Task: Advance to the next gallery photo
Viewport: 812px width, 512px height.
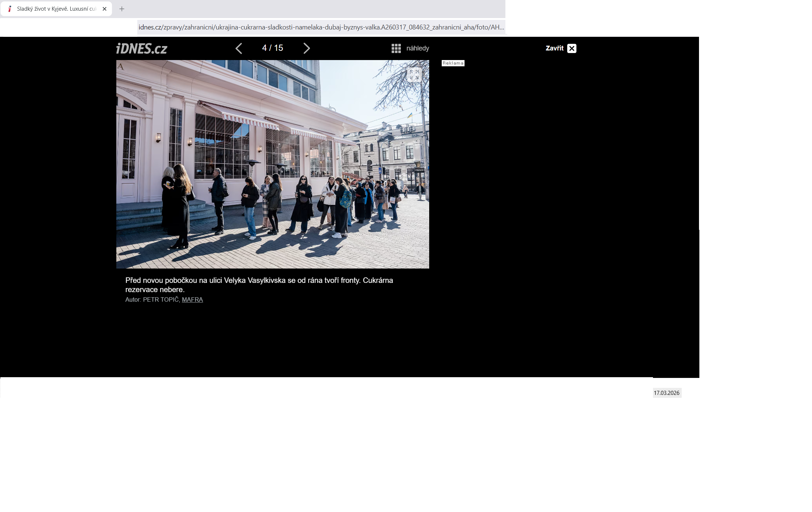Action: tap(306, 48)
